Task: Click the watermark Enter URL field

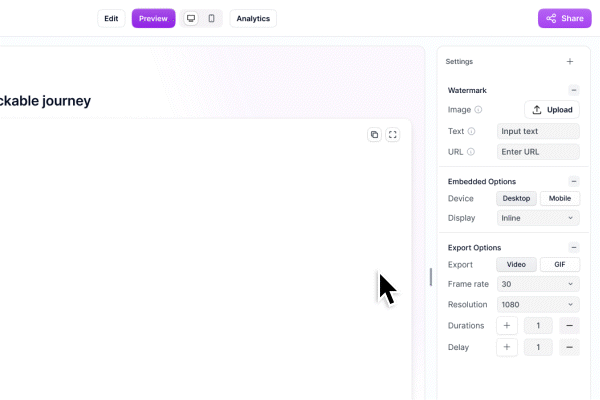Action: tap(538, 152)
